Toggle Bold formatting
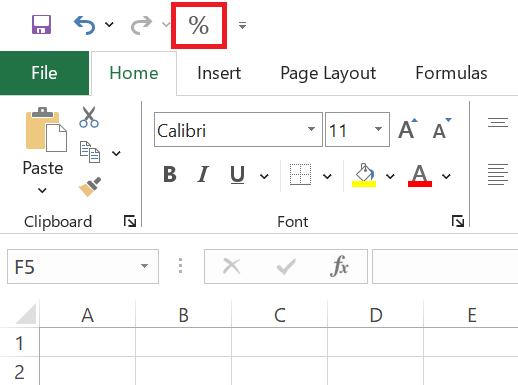518x385 pixels. point(170,174)
